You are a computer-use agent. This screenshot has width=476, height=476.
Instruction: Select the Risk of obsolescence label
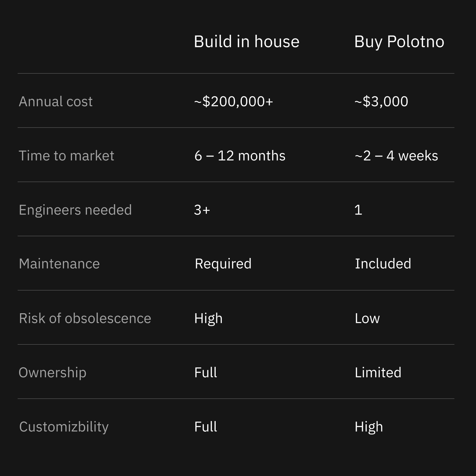[x=85, y=318]
